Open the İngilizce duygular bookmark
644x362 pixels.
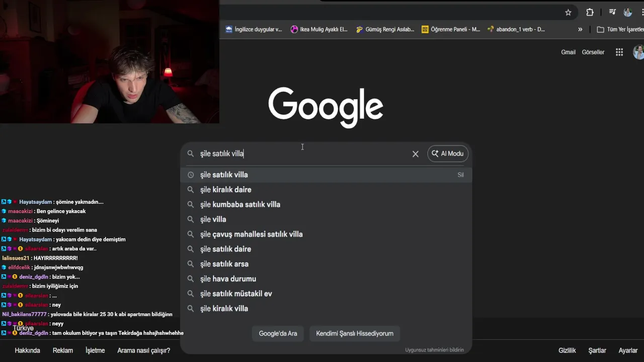[x=254, y=29]
